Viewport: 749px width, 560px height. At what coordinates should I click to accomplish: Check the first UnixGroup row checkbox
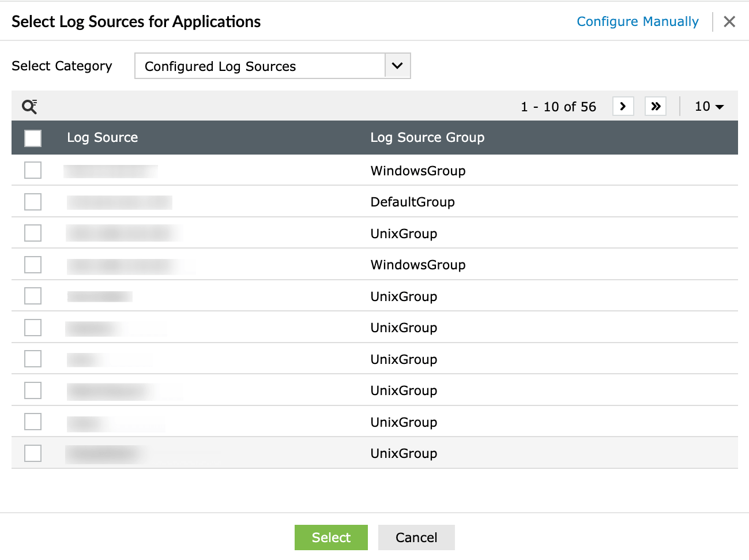(x=33, y=234)
